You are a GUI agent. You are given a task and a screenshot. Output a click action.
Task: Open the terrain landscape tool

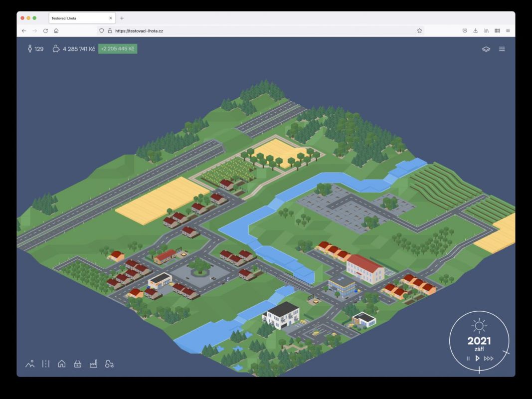(x=30, y=364)
